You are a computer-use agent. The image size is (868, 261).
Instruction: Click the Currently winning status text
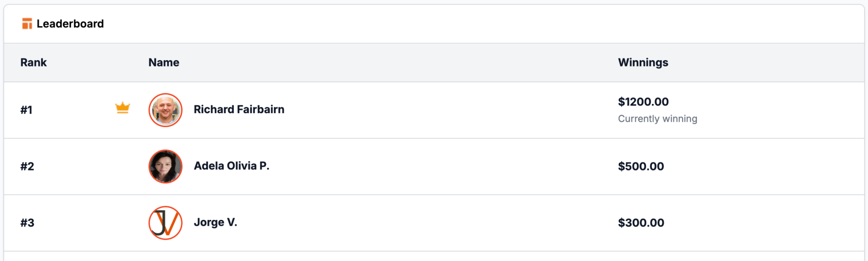click(657, 119)
